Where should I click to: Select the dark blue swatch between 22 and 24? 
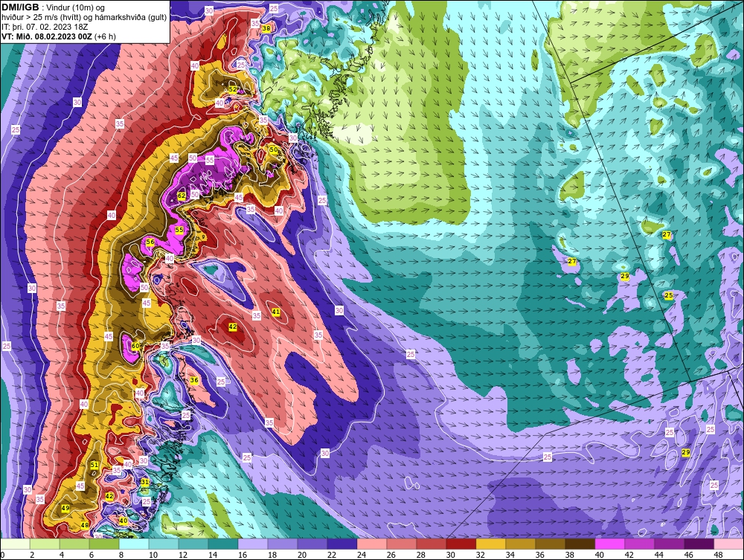pyautogui.click(x=342, y=544)
